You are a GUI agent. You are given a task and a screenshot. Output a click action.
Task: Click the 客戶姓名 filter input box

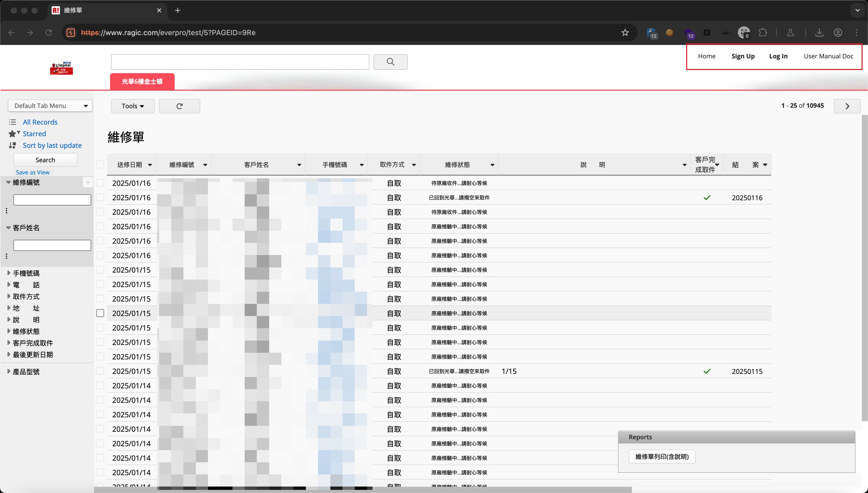pyautogui.click(x=52, y=245)
